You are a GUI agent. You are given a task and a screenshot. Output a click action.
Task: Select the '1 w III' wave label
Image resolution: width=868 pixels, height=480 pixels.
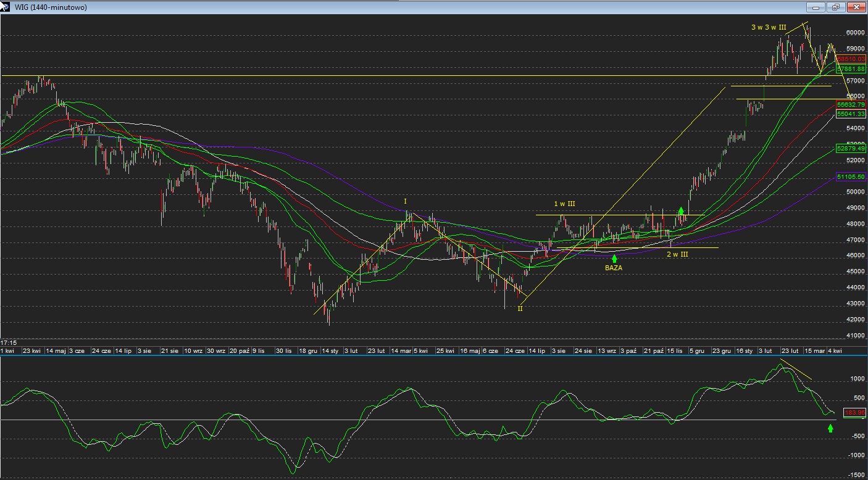click(565, 204)
